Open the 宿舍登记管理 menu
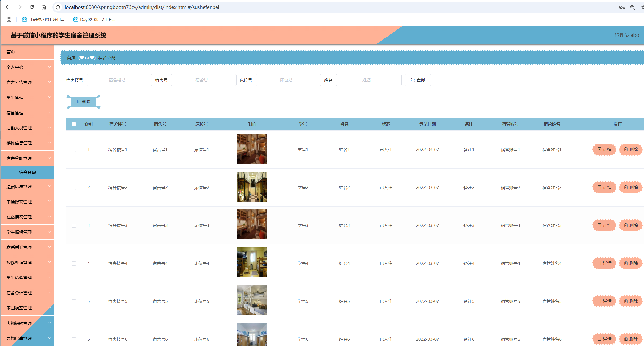The image size is (644, 346). (27, 293)
